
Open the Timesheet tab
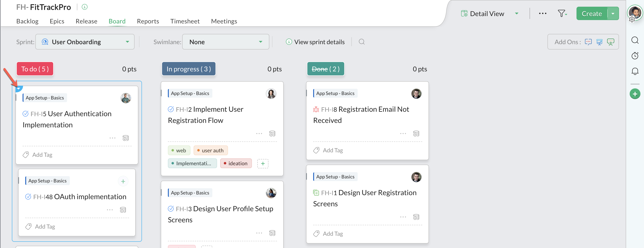pos(185,21)
